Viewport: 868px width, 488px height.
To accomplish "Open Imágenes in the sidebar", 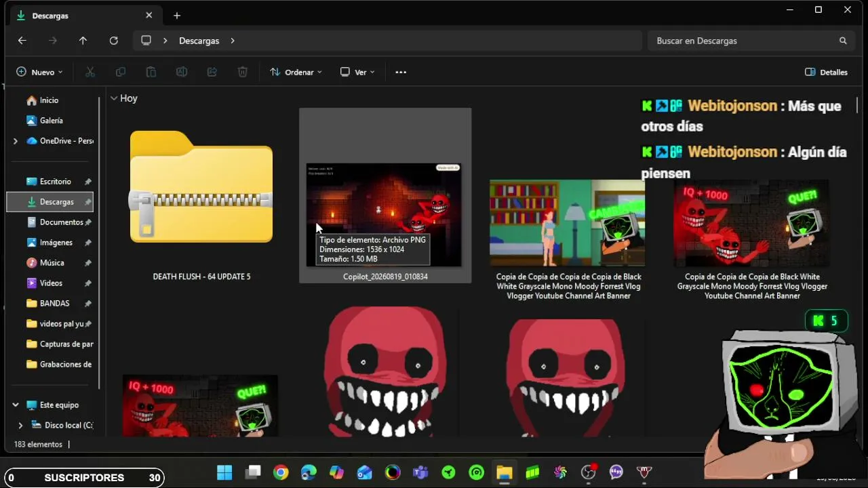I will [x=50, y=243].
